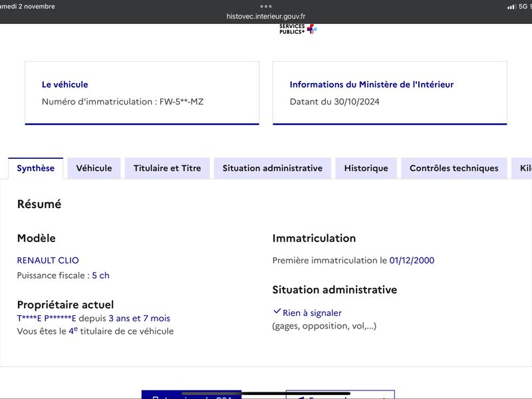
Task: Click the first registration date 01/12/2000
Action: pyautogui.click(x=412, y=260)
